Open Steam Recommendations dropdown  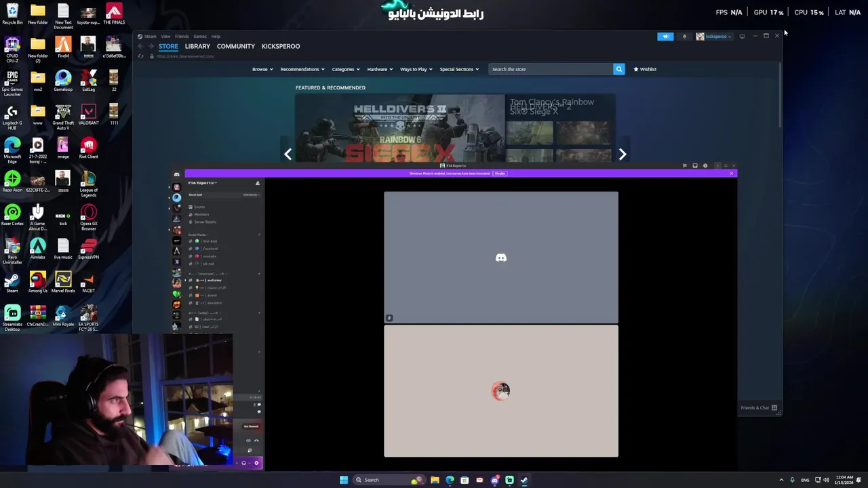pos(302,69)
